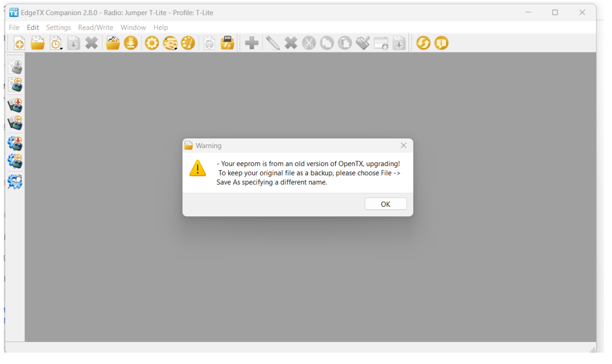The image size is (612, 364).
Task: Click the New file icon in toolbar
Action: tap(19, 43)
